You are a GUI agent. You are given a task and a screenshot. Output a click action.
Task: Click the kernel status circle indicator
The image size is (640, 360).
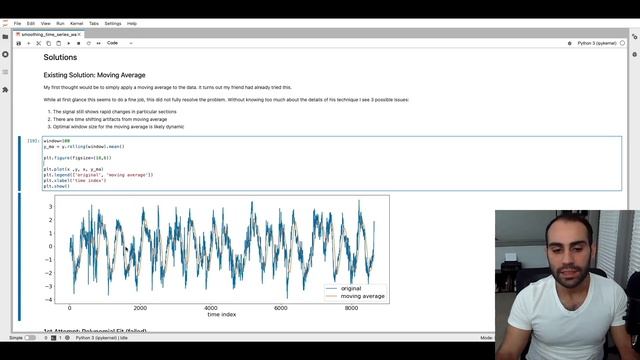tap(622, 43)
